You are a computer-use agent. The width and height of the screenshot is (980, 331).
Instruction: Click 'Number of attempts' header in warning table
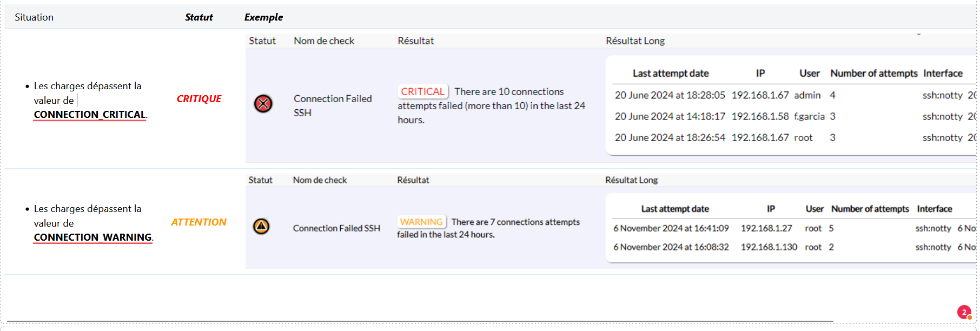point(870,209)
